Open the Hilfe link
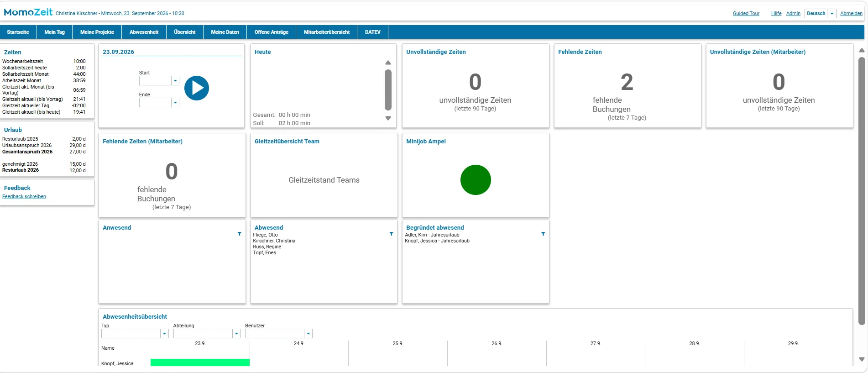The width and height of the screenshot is (868, 373). pyautogui.click(x=776, y=14)
